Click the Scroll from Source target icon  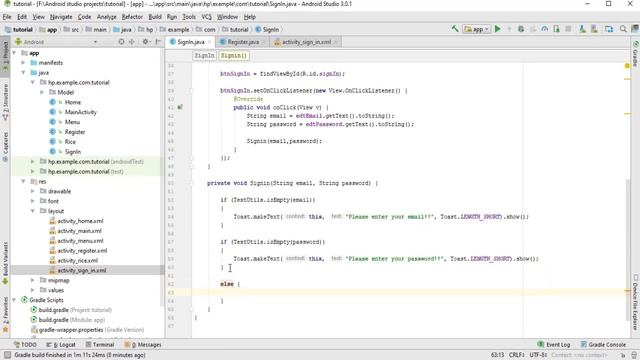(121, 42)
